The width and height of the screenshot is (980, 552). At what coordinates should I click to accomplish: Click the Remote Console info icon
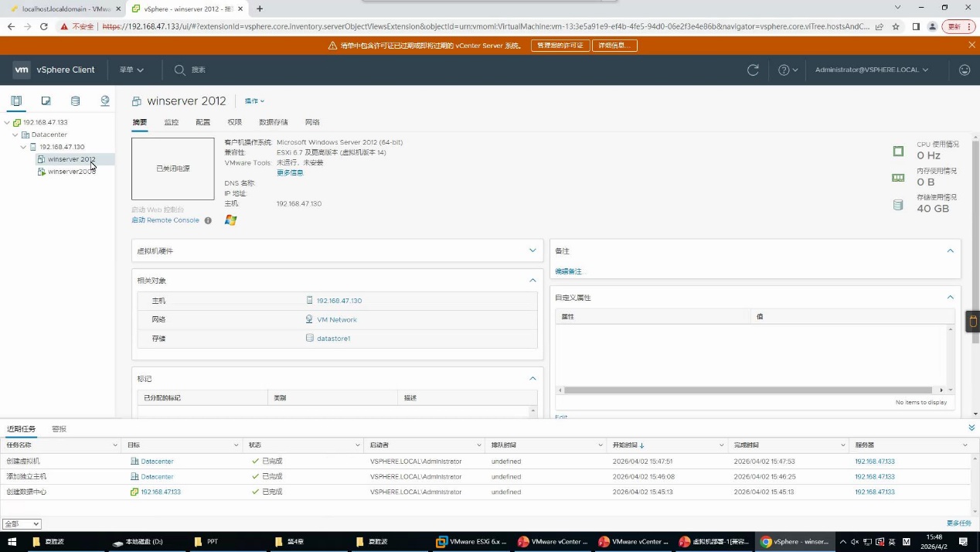click(x=208, y=220)
